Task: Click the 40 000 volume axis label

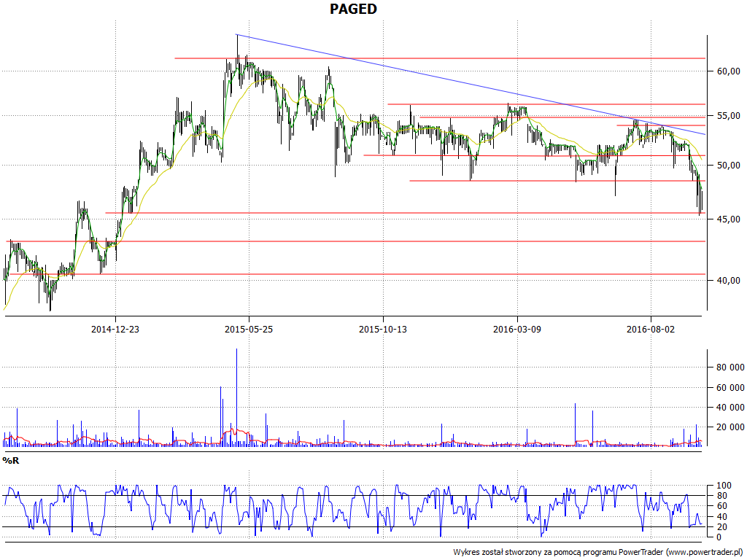Action: coord(730,407)
